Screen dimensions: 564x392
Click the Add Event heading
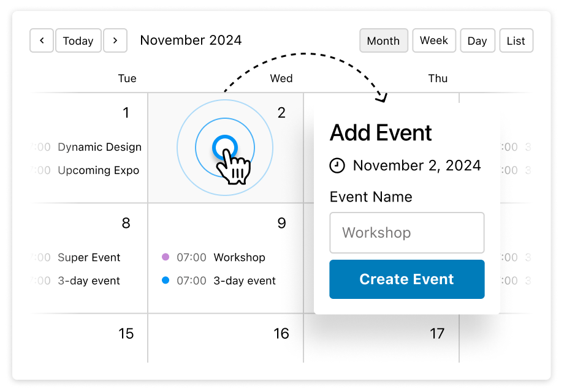click(381, 133)
